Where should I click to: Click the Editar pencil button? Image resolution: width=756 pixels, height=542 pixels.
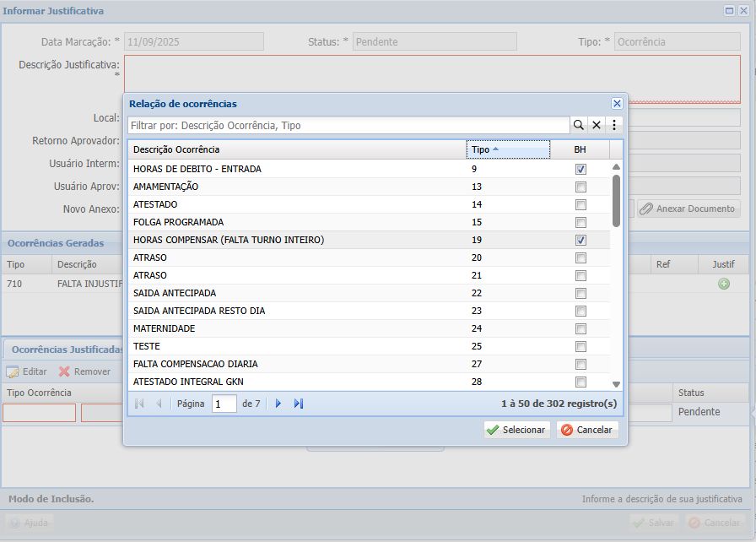coord(27,371)
